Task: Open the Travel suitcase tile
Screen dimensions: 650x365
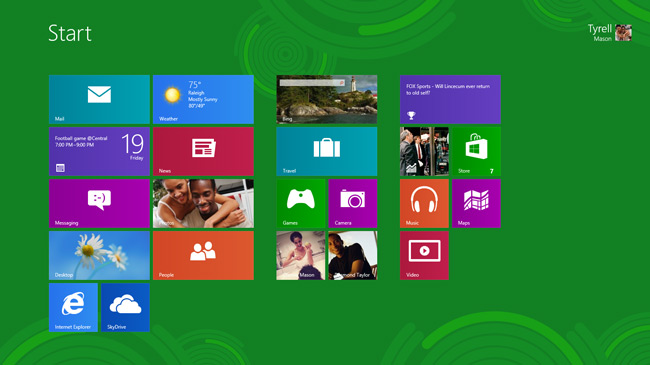Action: (x=327, y=151)
